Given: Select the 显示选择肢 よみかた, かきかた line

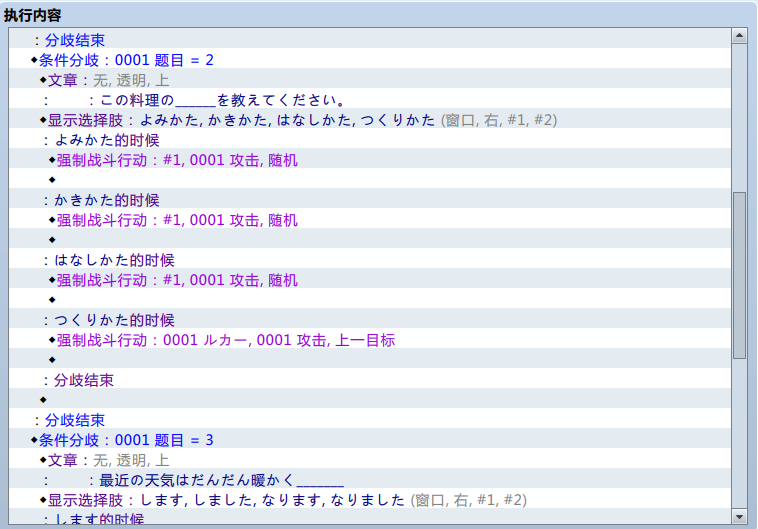Looking at the screenshot, I should coord(370,120).
